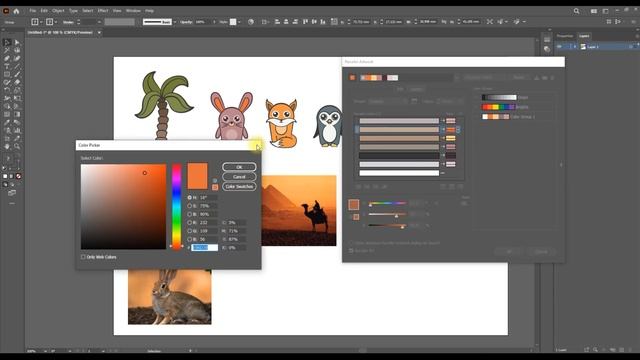Image resolution: width=640 pixels, height=360 pixels.
Task: Select the Lasso tool
Action: coord(17,50)
